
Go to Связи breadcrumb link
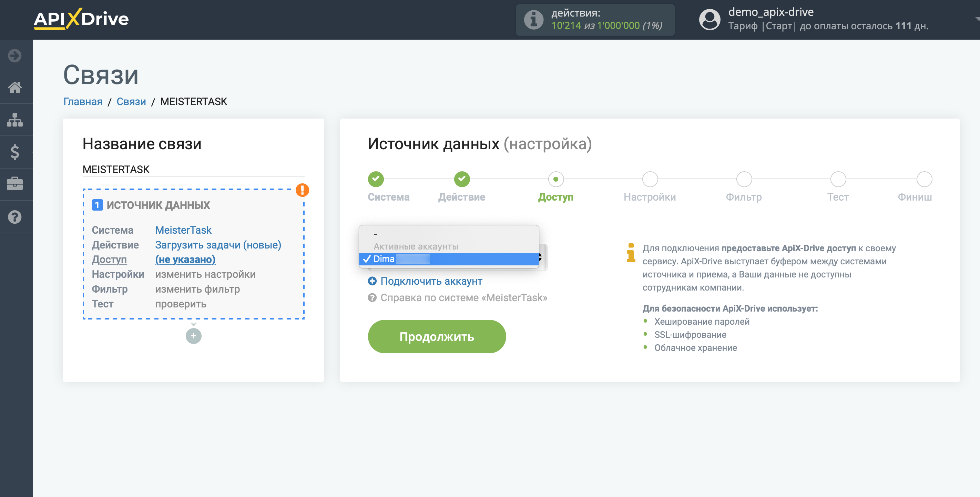(x=131, y=102)
